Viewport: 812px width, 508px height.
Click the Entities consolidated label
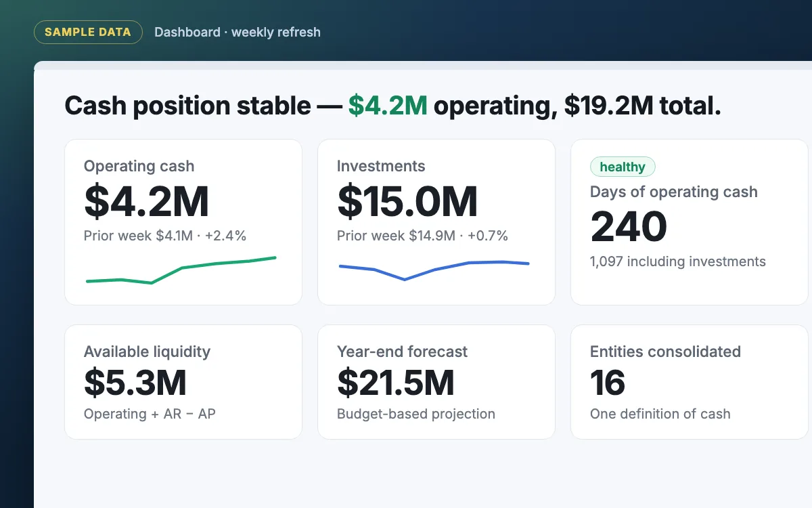[665, 352]
